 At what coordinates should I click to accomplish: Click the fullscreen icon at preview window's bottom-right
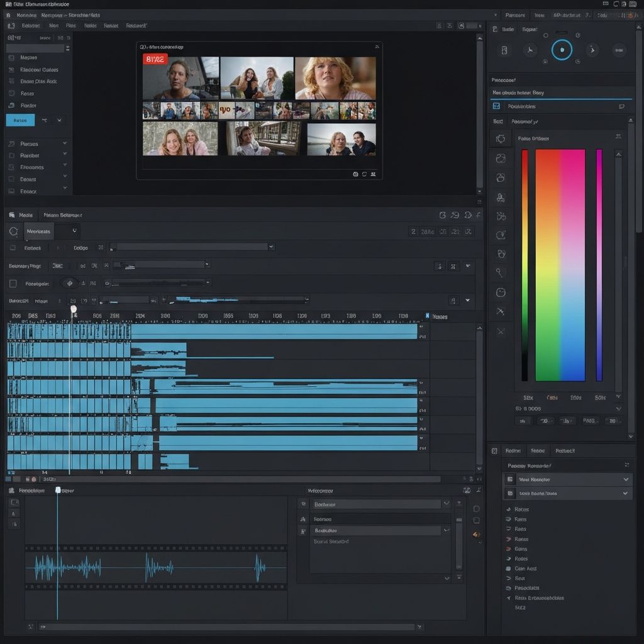(373, 174)
